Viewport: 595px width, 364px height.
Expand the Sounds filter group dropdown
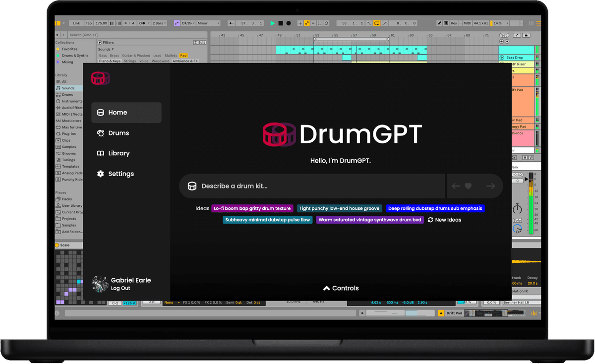click(106, 50)
